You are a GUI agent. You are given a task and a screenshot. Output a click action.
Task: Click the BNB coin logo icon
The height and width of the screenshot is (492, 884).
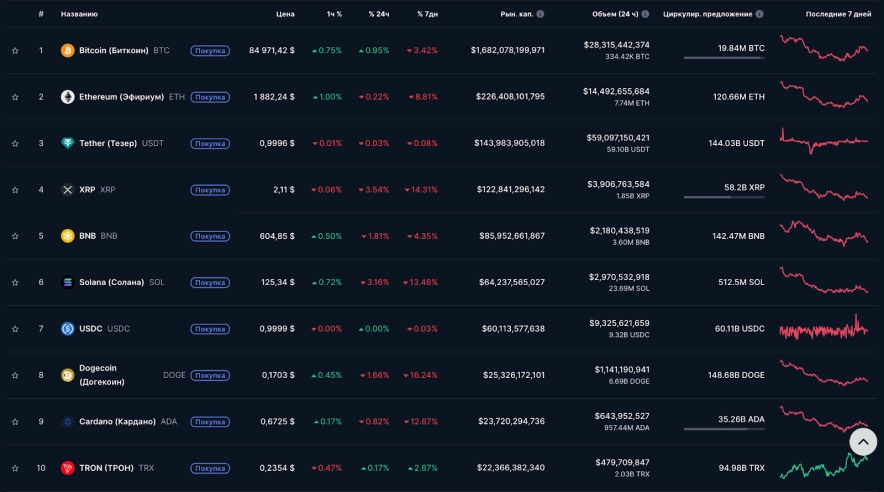pyautogui.click(x=68, y=236)
